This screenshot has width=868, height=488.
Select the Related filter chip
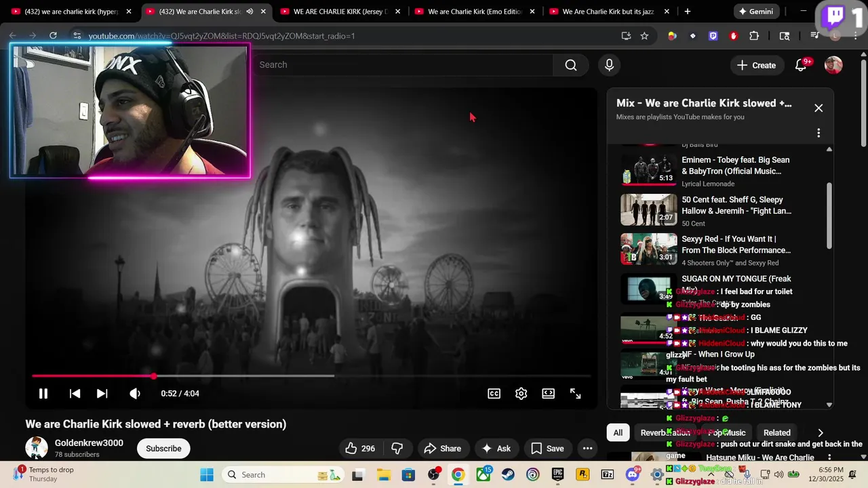(x=776, y=432)
